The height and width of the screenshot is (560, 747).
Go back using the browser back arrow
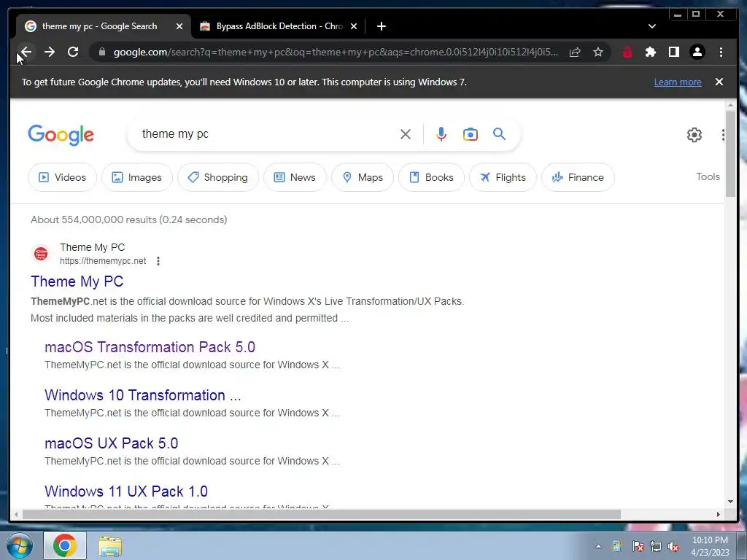26,52
